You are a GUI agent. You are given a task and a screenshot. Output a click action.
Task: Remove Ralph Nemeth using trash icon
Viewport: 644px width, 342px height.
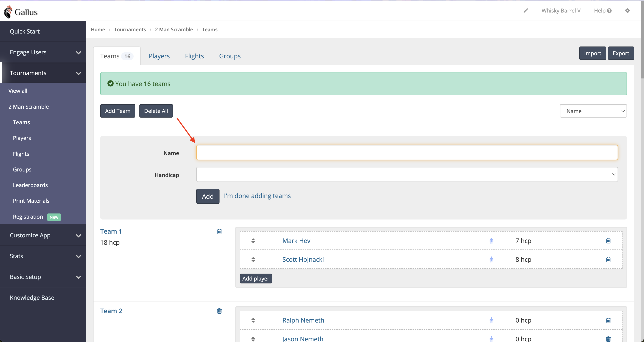click(x=608, y=320)
